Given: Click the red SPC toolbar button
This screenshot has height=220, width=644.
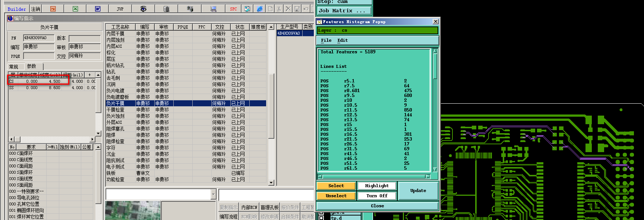Looking at the screenshot, I should click(233, 9).
